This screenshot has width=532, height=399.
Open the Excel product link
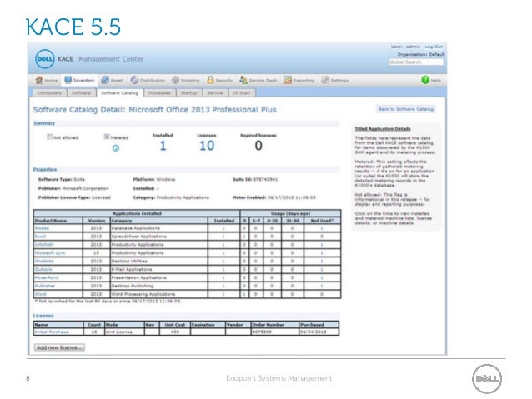(x=40, y=237)
